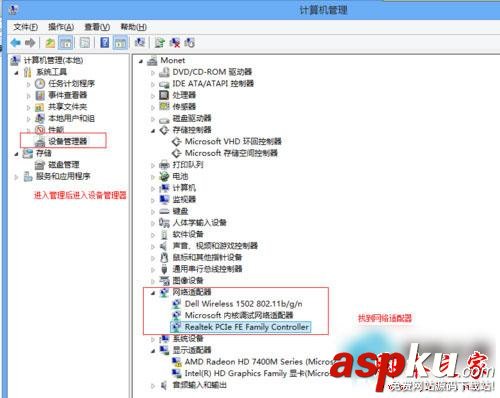
Task: Select Microsoft 内核调试网络适配器
Action: point(239,315)
